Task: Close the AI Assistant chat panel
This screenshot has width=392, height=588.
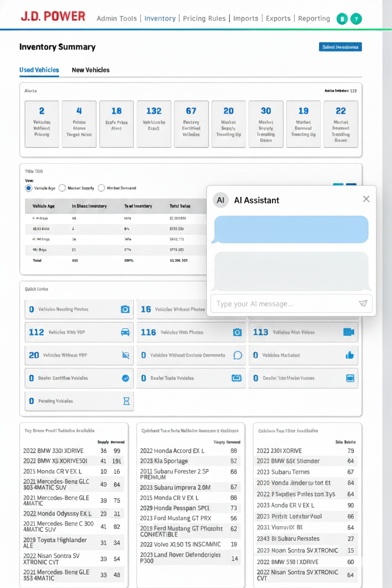Action: (x=366, y=199)
